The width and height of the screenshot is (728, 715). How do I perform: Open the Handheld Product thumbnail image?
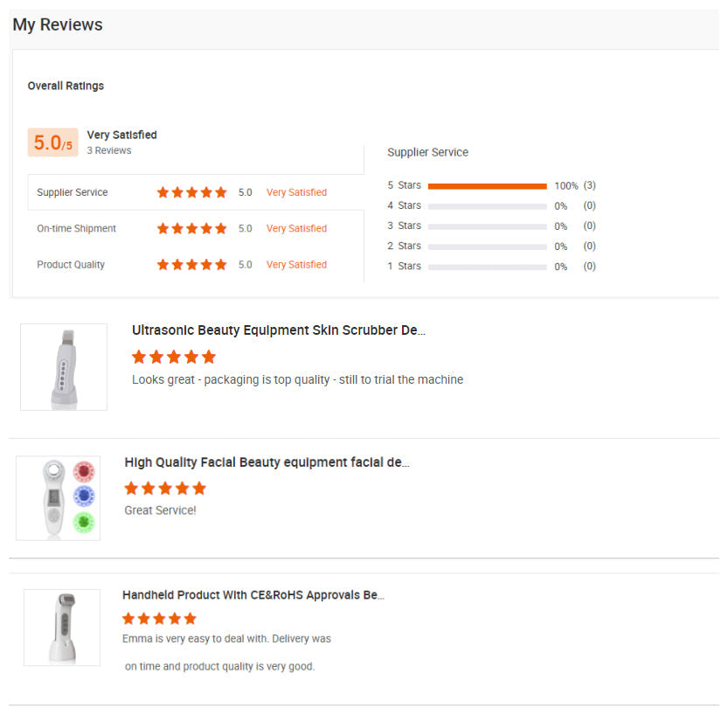click(x=61, y=627)
